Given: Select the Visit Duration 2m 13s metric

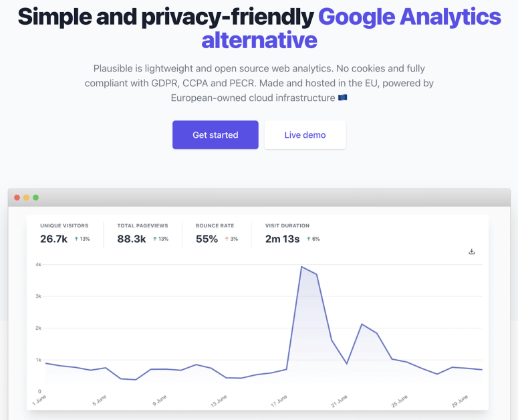Looking at the screenshot, I should coord(282,239).
